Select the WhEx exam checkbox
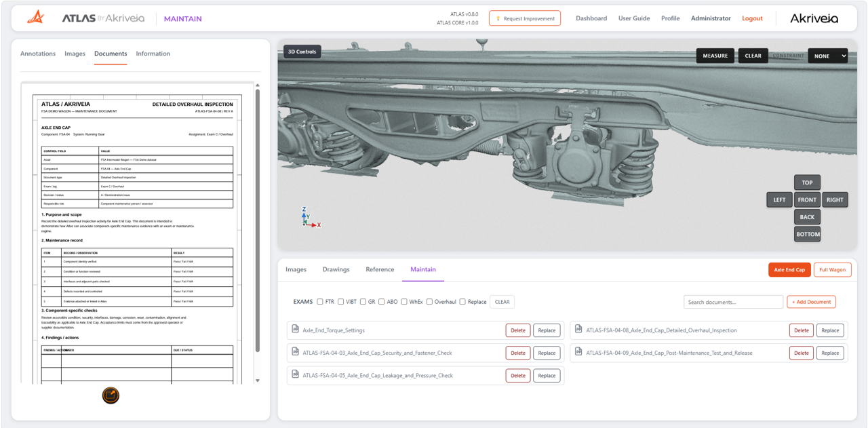This screenshot has width=868, height=428. [x=403, y=302]
